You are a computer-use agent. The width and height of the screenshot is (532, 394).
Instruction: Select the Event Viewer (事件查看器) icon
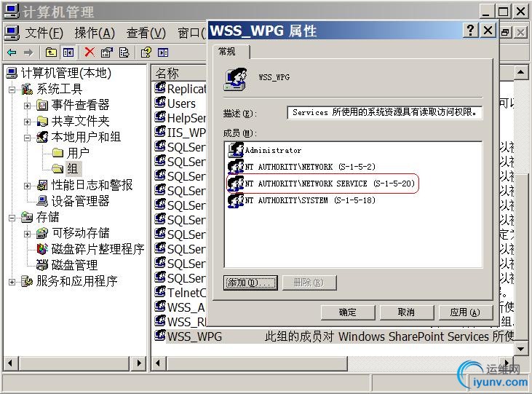click(x=42, y=106)
